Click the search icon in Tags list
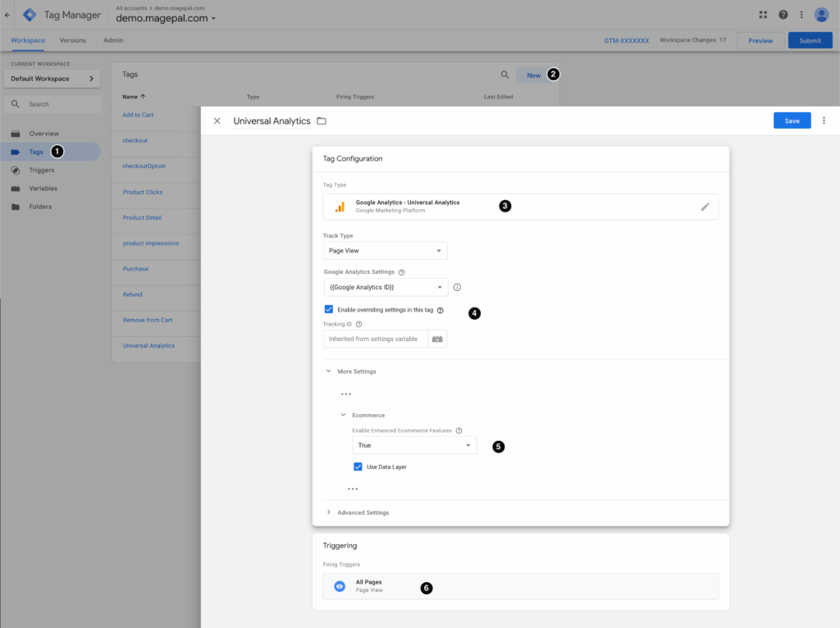840x628 pixels. coord(504,75)
